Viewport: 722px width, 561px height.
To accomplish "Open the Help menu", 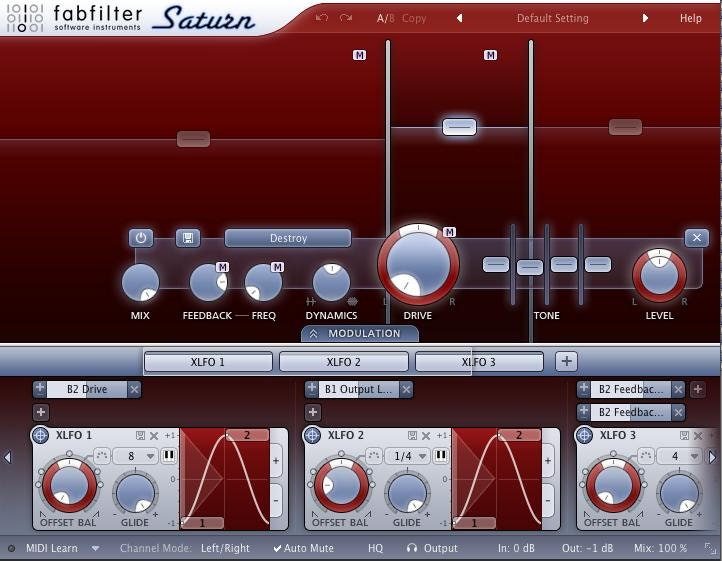I will (x=691, y=18).
